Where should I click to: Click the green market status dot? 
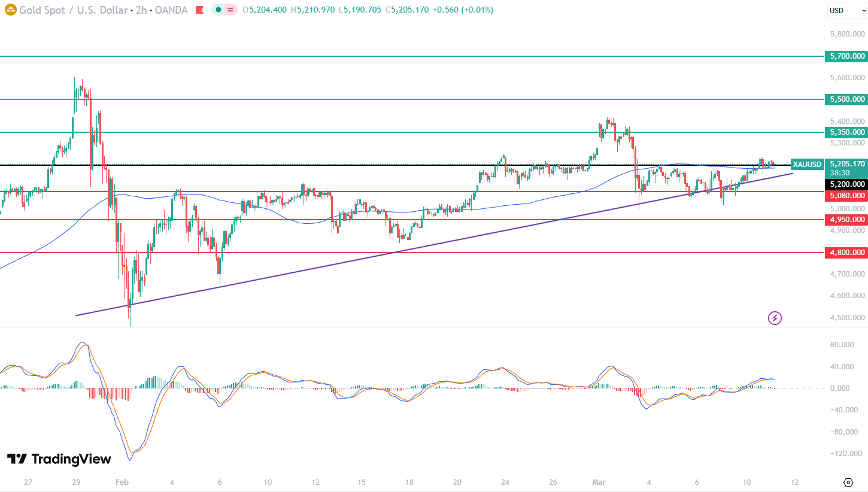219,10
